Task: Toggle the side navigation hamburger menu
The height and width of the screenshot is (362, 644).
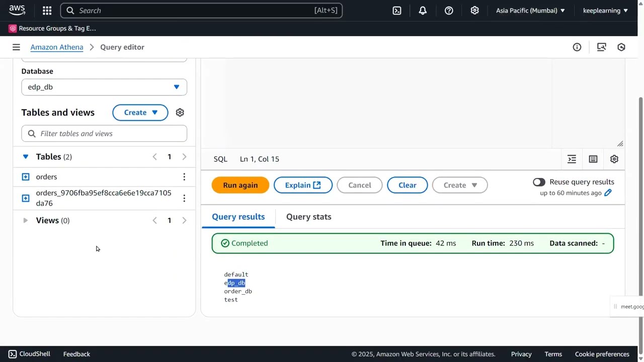Action: point(16,47)
